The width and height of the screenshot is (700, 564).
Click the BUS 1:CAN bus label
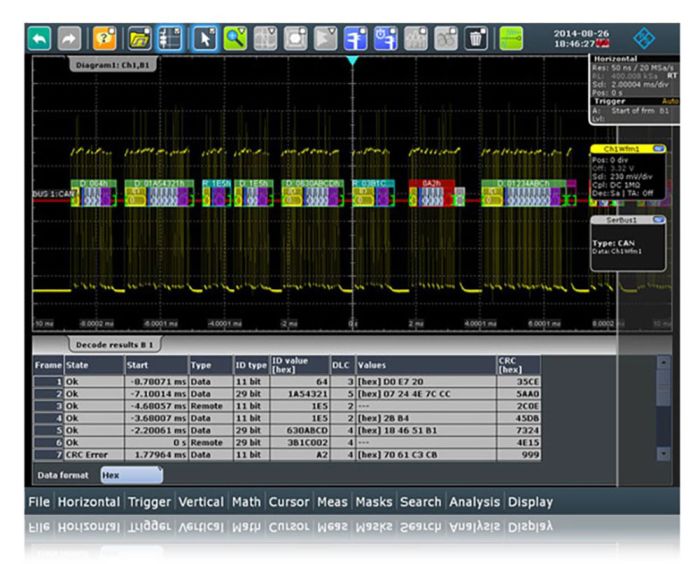coord(54,194)
